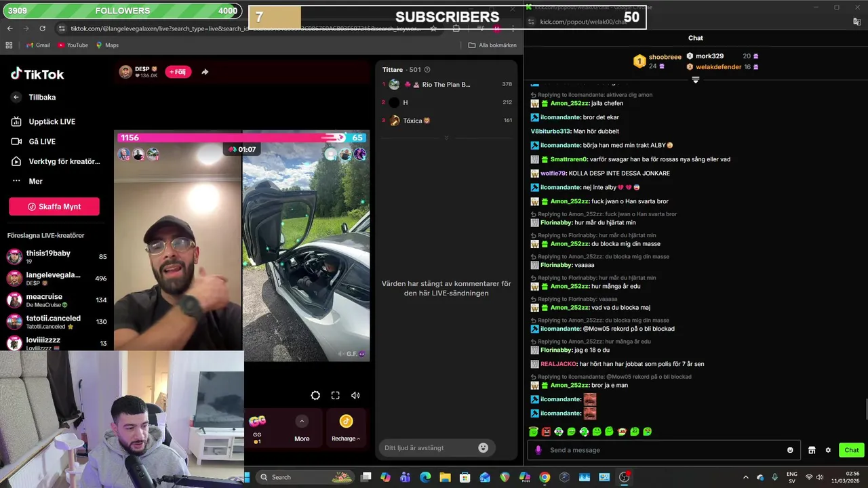This screenshot has width=868, height=488.
Task: Open the YouTube bookmark
Action: (73, 45)
